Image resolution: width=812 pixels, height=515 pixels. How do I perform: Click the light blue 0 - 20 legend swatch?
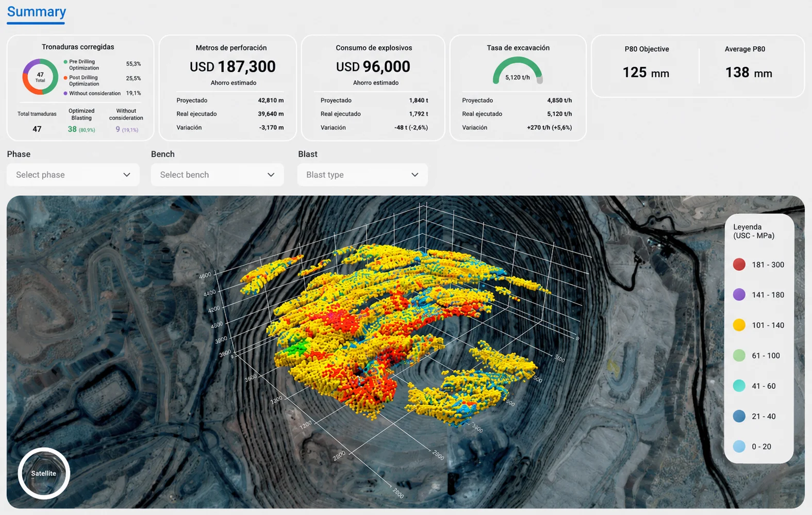pyautogui.click(x=739, y=446)
